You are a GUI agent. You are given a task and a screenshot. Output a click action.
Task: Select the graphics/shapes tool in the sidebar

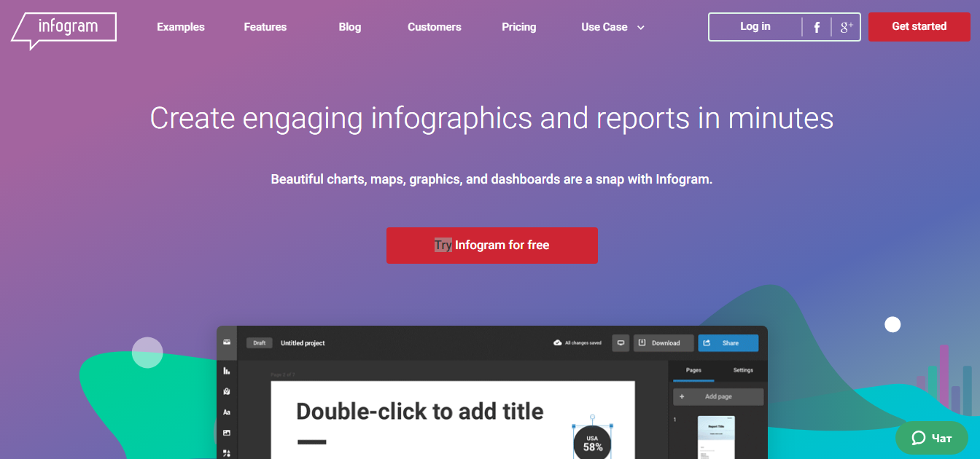[x=227, y=452]
